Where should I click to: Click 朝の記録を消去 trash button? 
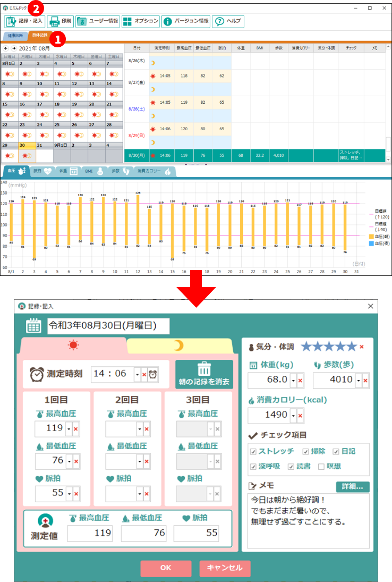click(x=204, y=375)
